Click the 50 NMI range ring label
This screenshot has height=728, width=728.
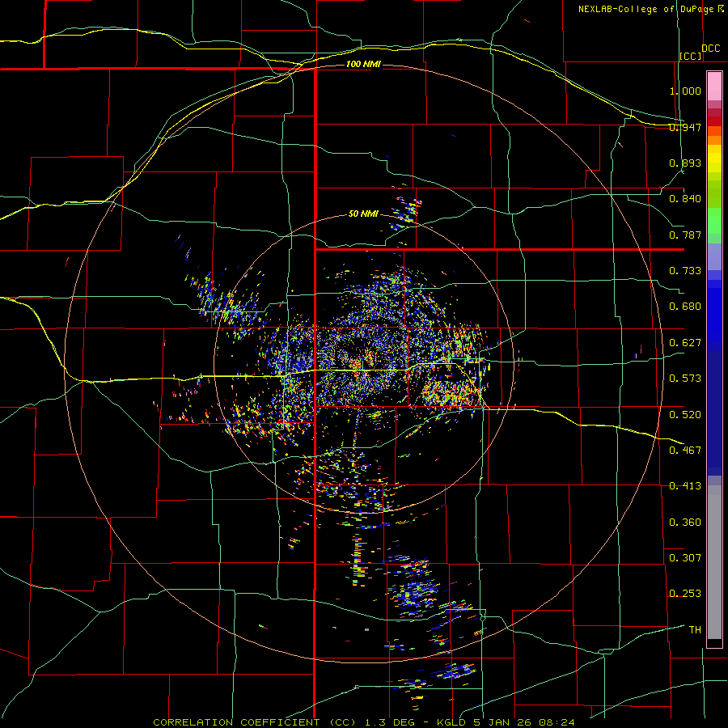point(363,214)
